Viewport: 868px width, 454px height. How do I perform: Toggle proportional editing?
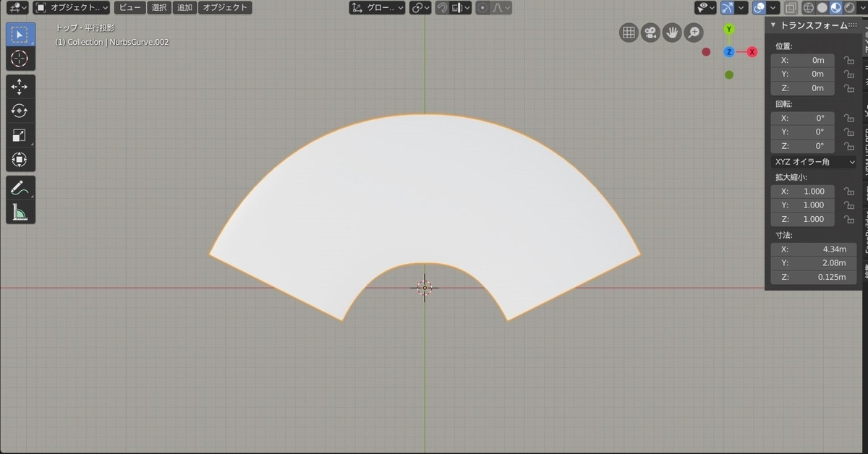[482, 8]
